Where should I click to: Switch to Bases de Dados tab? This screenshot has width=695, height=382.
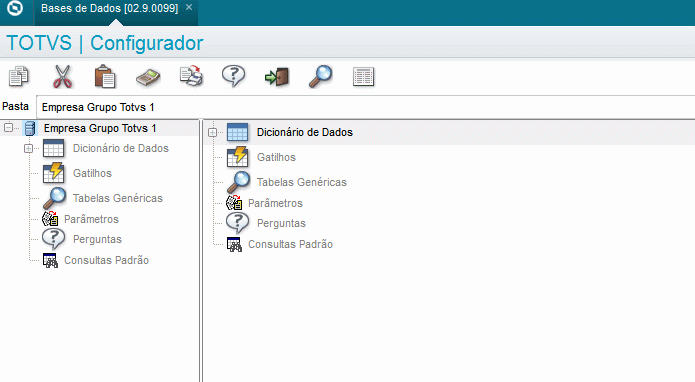pyautogui.click(x=109, y=8)
